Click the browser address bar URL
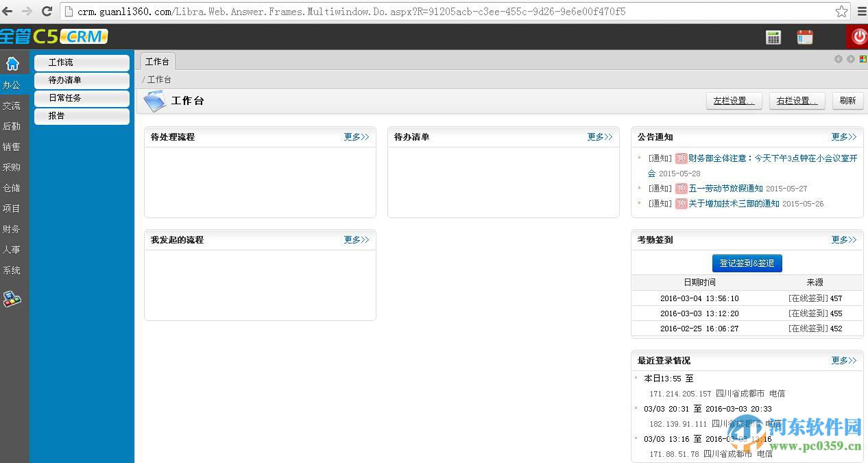Image resolution: width=868 pixels, height=463 pixels. (274, 11)
